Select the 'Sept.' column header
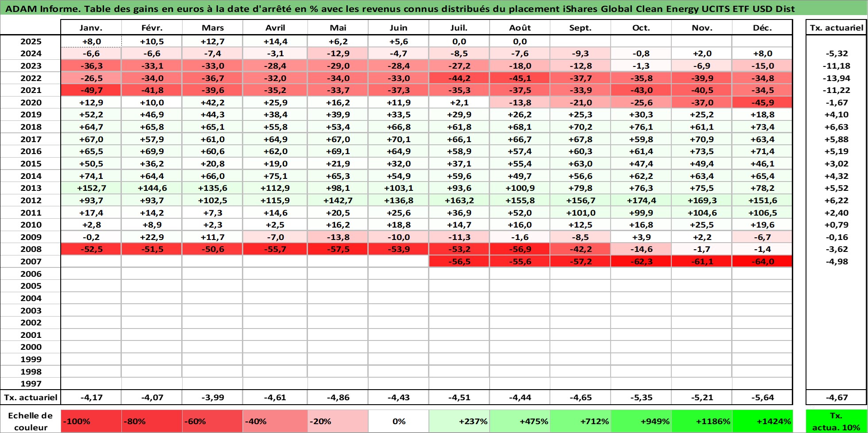The image size is (868, 433). (580, 27)
